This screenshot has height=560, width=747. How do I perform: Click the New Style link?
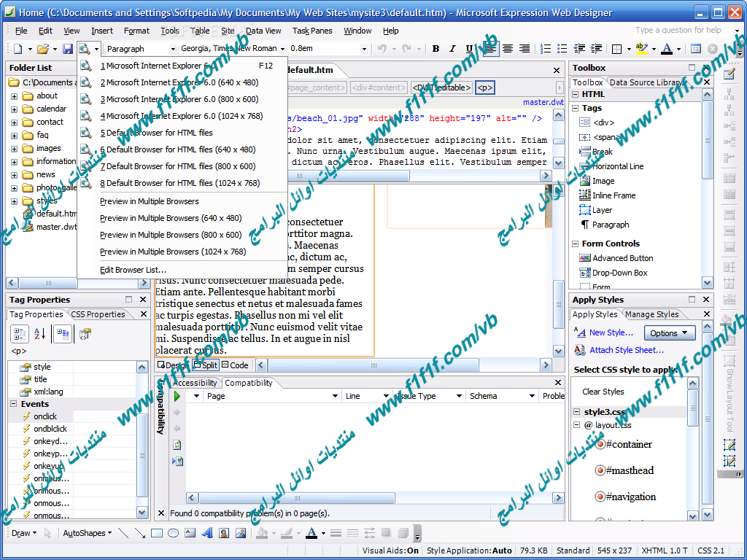611,332
